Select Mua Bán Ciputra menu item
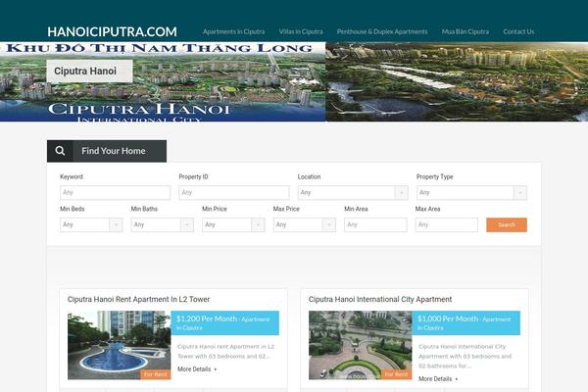588x392 pixels. (x=465, y=32)
